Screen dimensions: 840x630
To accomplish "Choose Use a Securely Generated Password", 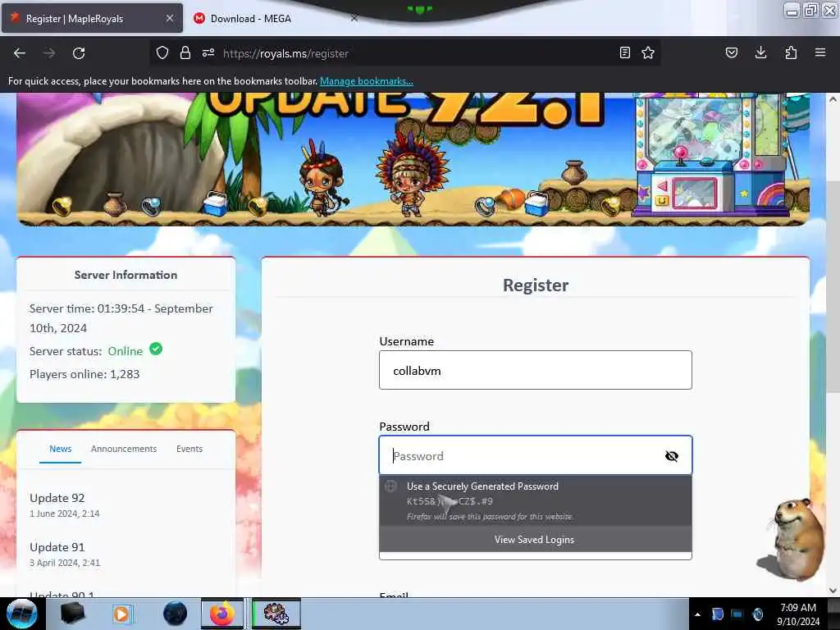I will coord(535,501).
